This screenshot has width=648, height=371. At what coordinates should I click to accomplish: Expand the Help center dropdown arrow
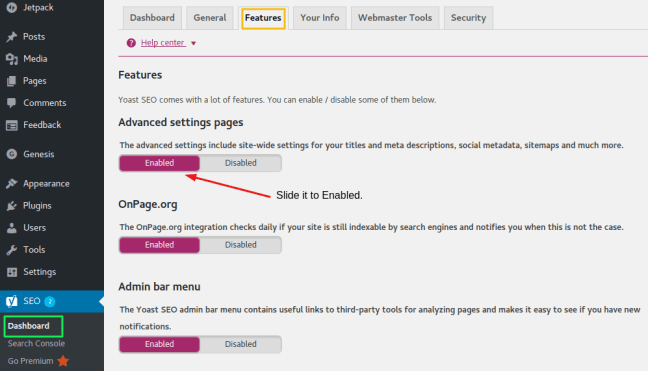point(193,43)
